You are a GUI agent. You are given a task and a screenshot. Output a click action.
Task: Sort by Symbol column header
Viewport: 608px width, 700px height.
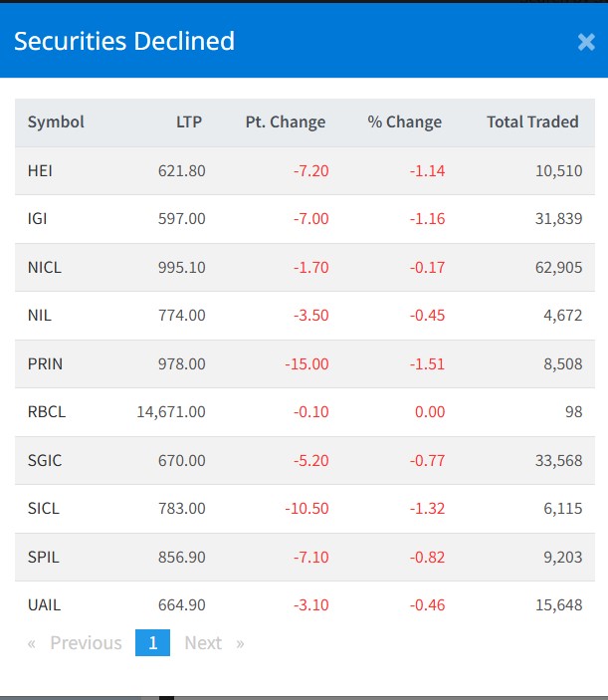[x=56, y=122]
